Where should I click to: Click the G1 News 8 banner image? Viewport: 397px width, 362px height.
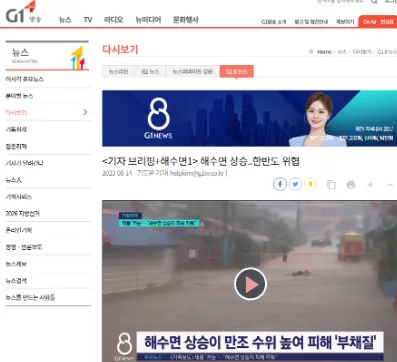(x=249, y=118)
